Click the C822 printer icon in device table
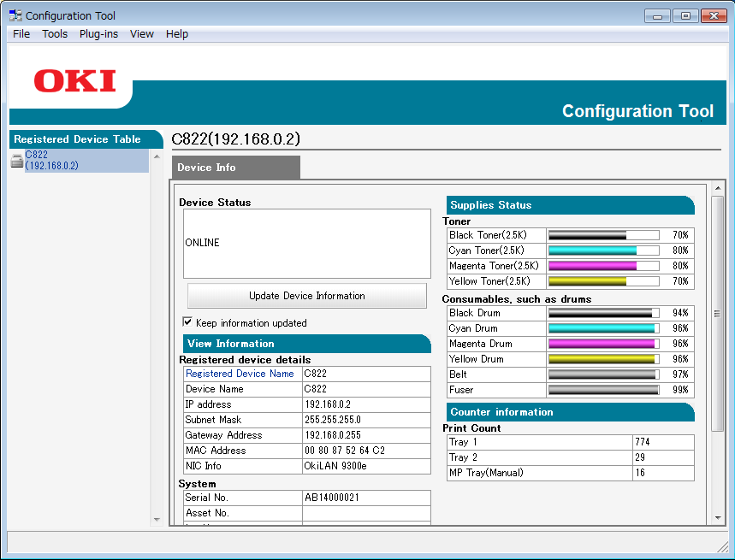This screenshot has height=560, width=735. click(x=17, y=161)
